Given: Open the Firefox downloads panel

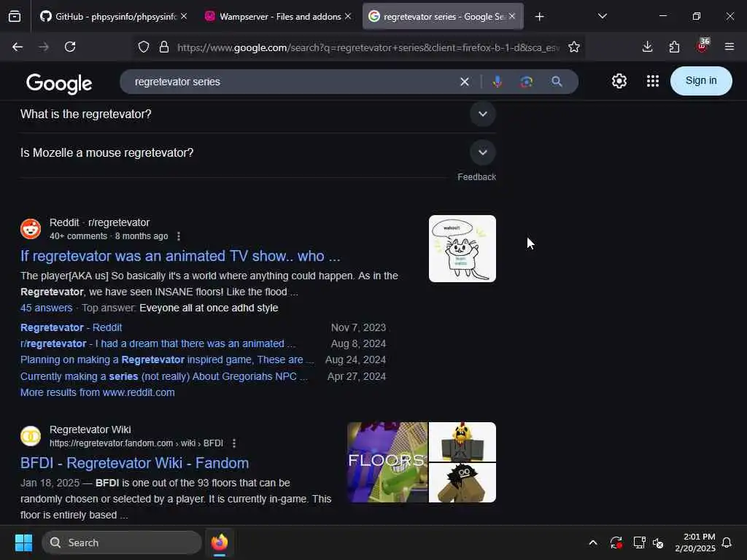Looking at the screenshot, I should [x=648, y=47].
